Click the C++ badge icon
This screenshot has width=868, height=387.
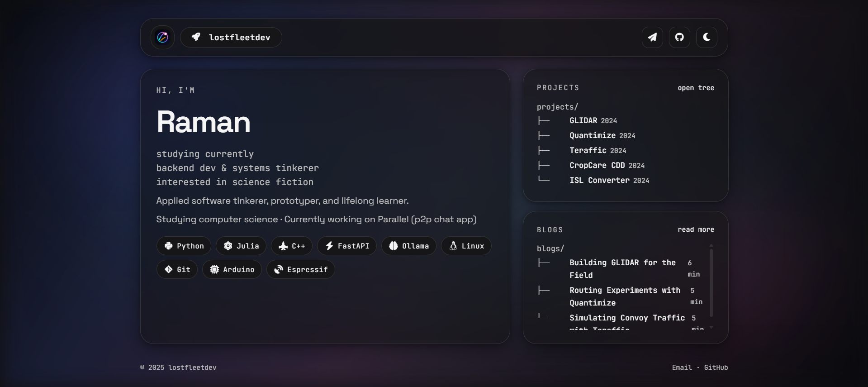point(283,246)
